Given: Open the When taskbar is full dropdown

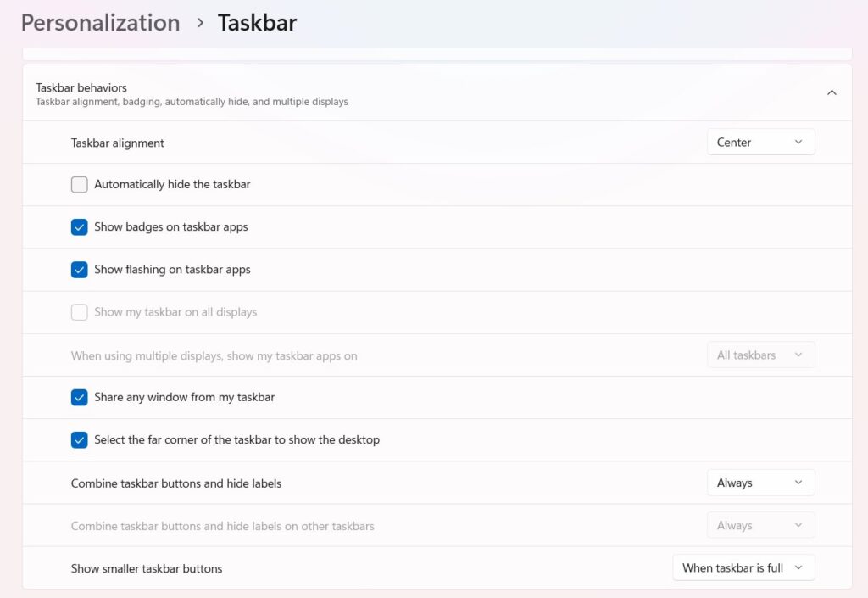Looking at the screenshot, I should [x=743, y=567].
